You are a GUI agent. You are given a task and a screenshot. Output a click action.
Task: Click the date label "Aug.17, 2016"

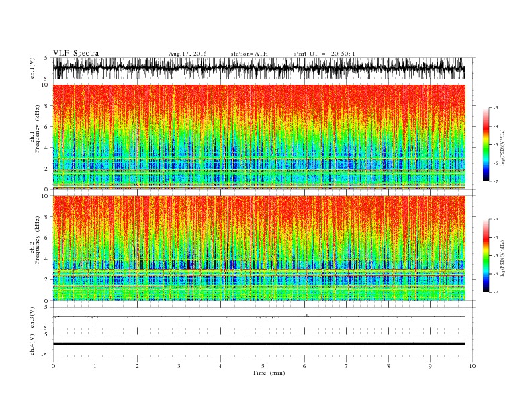(187, 54)
